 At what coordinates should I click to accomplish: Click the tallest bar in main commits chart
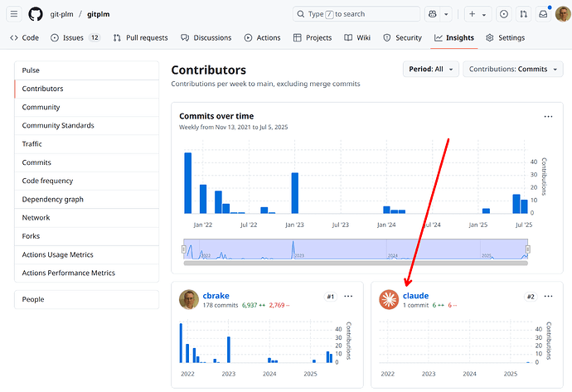click(x=188, y=183)
